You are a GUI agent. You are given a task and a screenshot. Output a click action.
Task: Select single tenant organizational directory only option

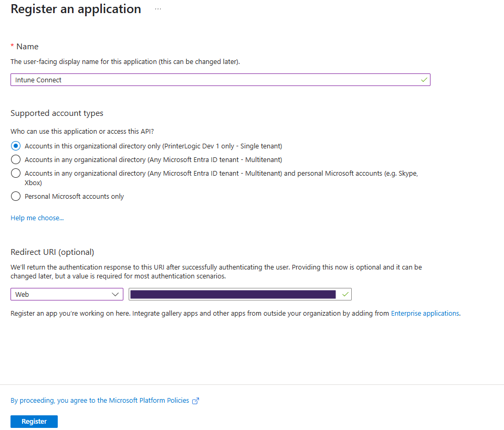15,146
